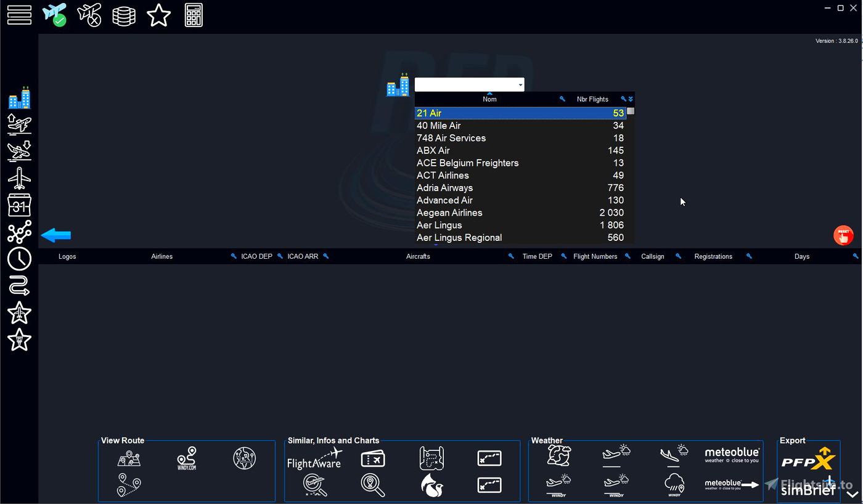863x504 pixels.
Task: Select the arrivals airplane icon in the sidebar
Action: [x=19, y=150]
